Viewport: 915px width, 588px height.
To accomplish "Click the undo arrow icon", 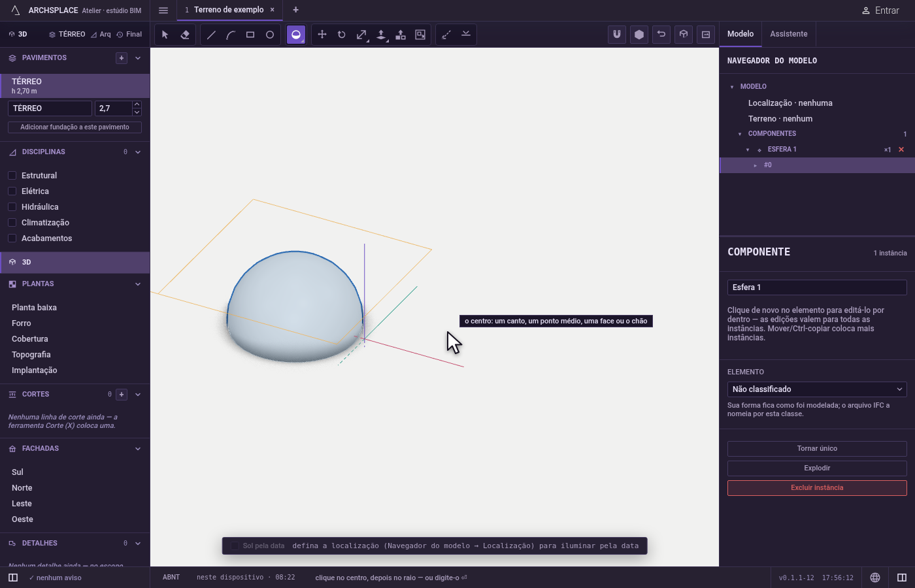I will (x=661, y=35).
